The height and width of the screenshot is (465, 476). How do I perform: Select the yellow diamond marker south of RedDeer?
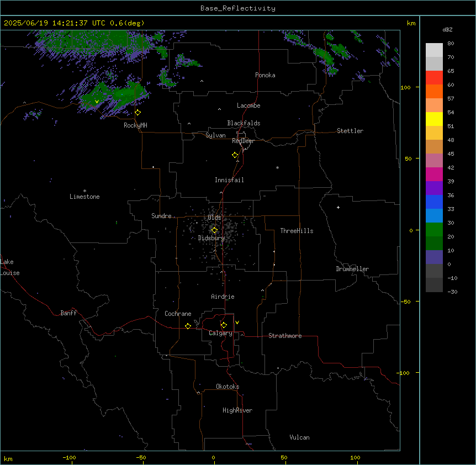[x=235, y=155]
